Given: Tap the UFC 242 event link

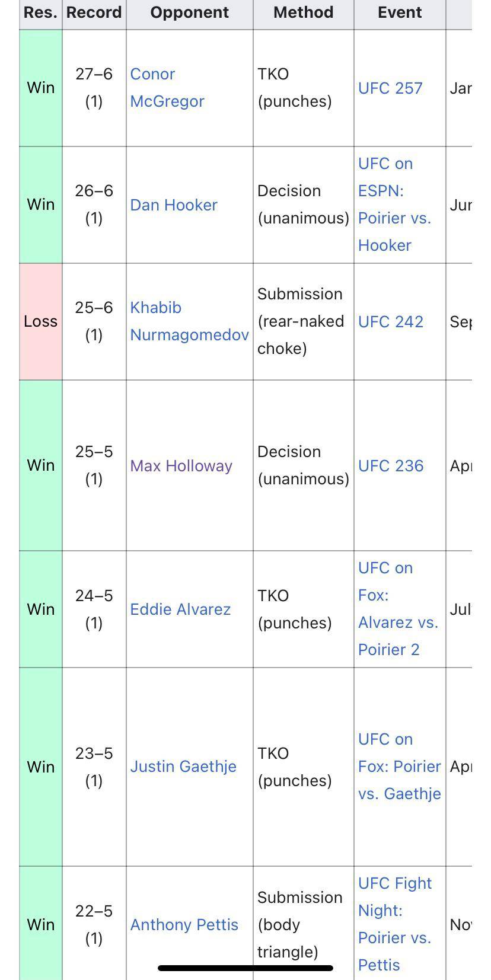Looking at the screenshot, I should [391, 322].
